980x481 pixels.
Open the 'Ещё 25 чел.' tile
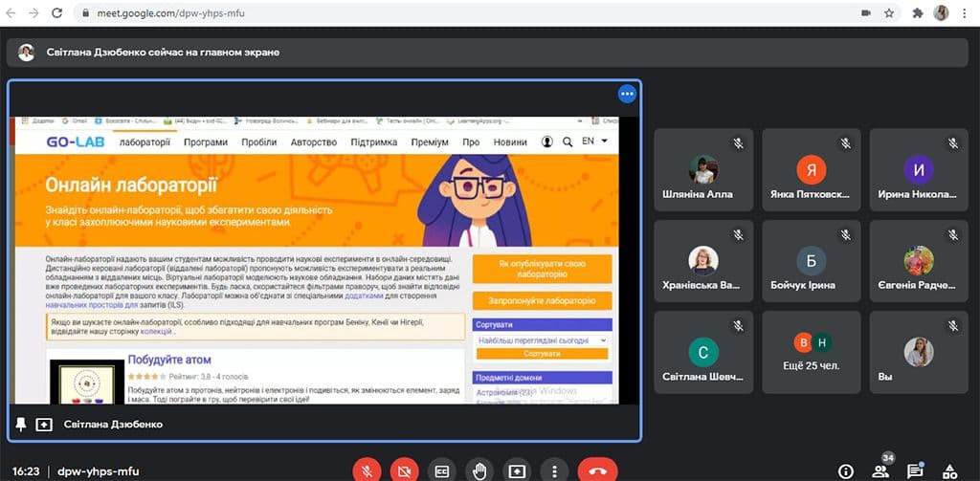click(812, 352)
